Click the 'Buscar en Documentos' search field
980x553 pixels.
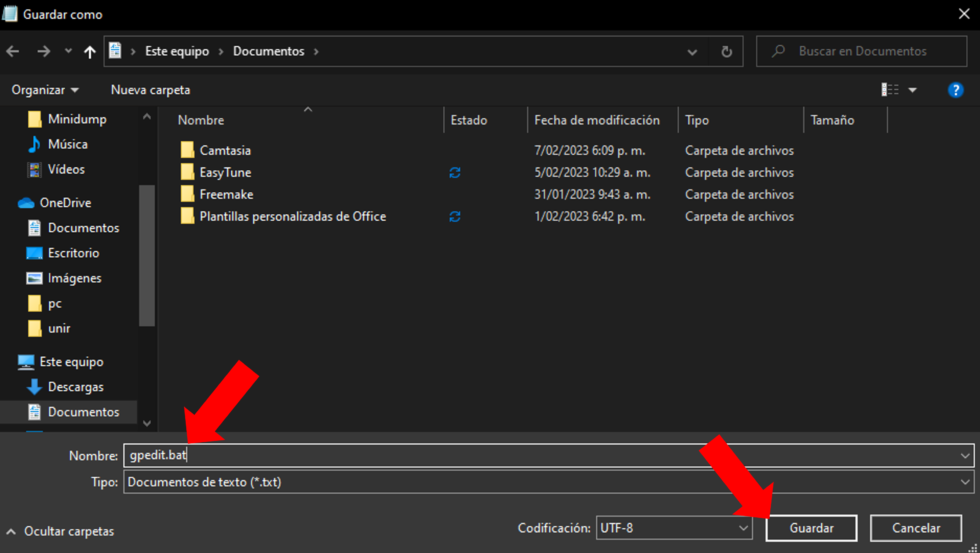coord(862,51)
